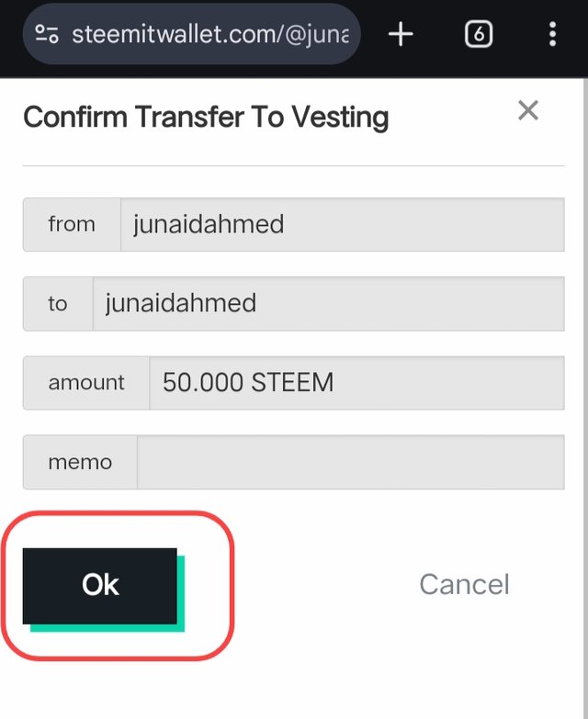This screenshot has height=719, width=588.
Task: Open the browser three-dot menu
Action: pyautogui.click(x=552, y=34)
